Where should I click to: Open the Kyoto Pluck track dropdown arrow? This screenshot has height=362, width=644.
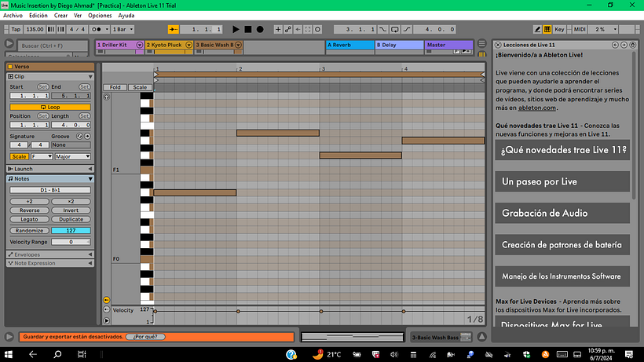click(189, 45)
